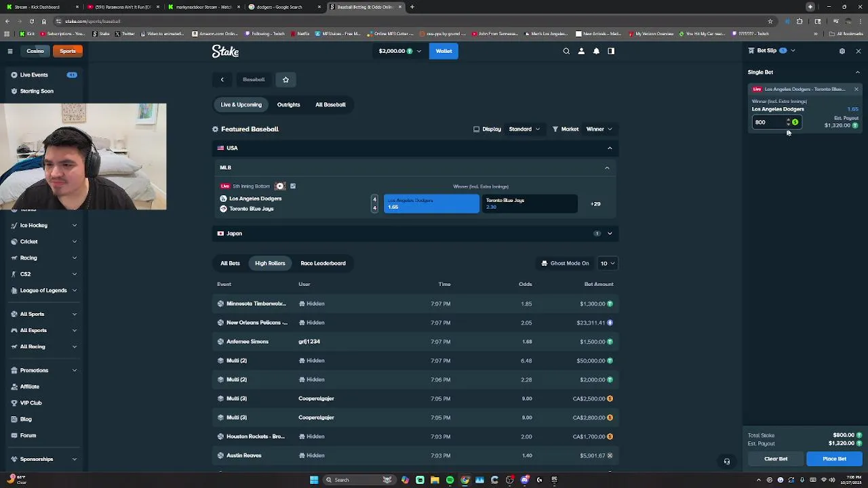Open the Standard display dropdown
The width and height of the screenshot is (868, 488).
coord(524,129)
